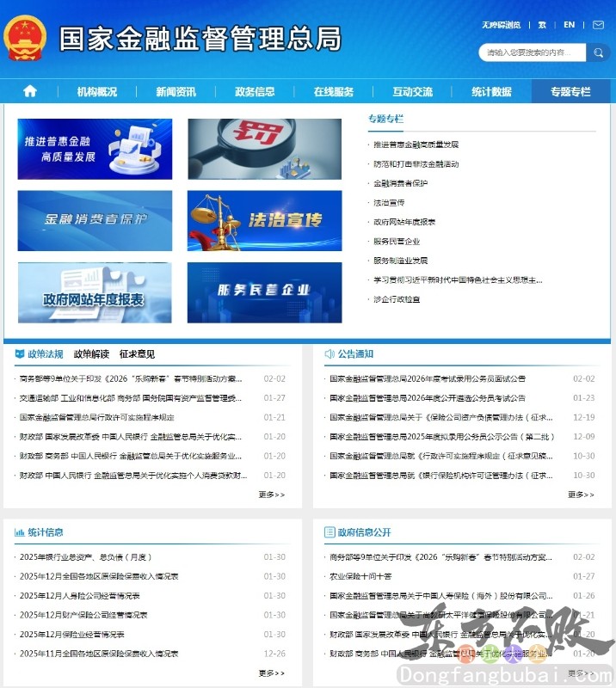This screenshot has width=616, height=688.
Task: Open the 政务信息 menu
Action: coord(255,91)
